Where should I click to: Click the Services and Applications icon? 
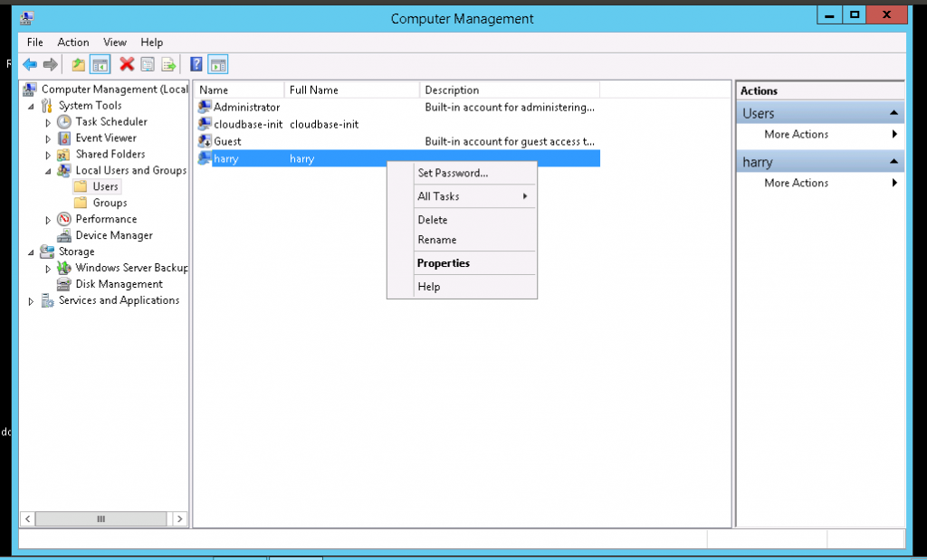point(47,300)
